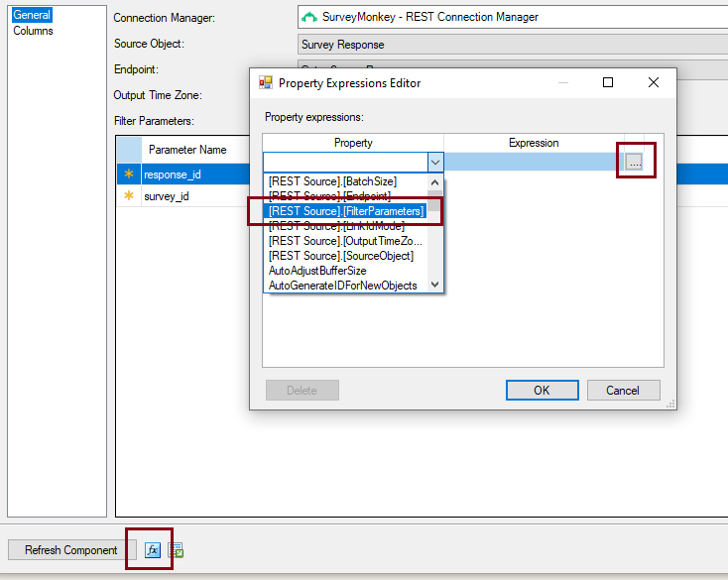
Task: Maximize the Property Expressions Editor window
Action: [608, 83]
